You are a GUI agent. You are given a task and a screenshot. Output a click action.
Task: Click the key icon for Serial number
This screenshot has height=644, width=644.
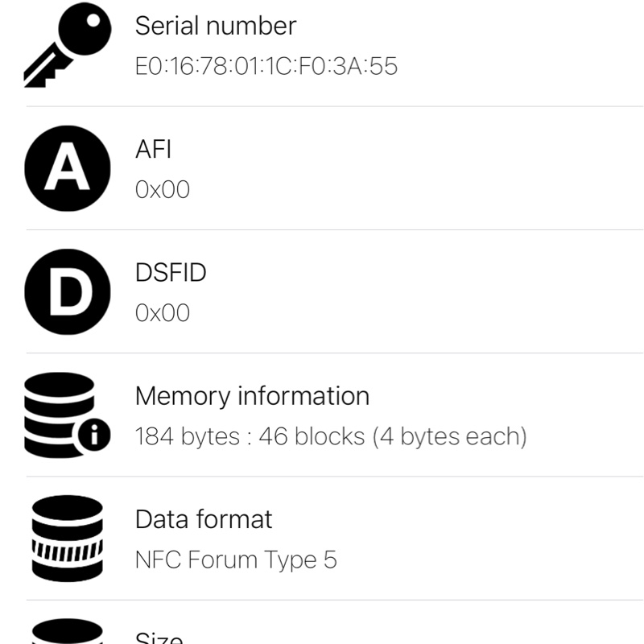coord(68,45)
